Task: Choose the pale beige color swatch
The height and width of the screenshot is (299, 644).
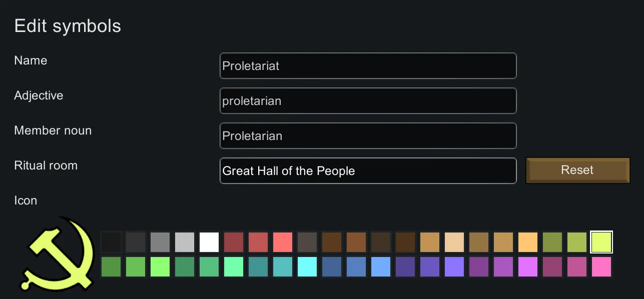Action: pyautogui.click(x=454, y=242)
